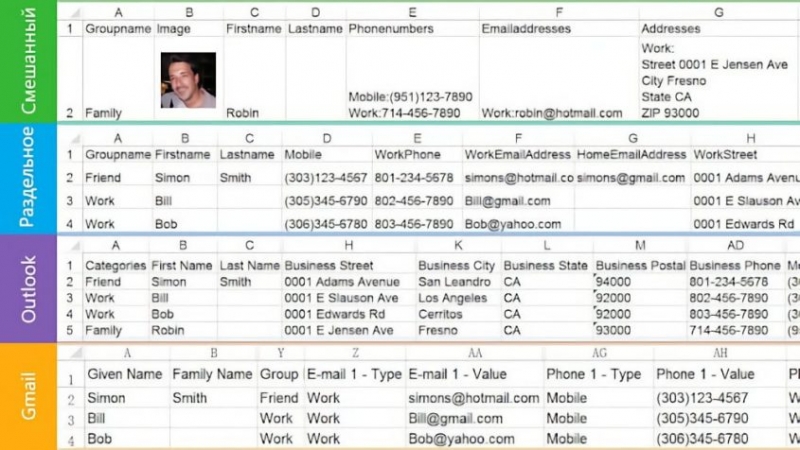This screenshot has width=800, height=450.
Task: Select the WorkEmailAddress header cell
Action: (x=518, y=155)
